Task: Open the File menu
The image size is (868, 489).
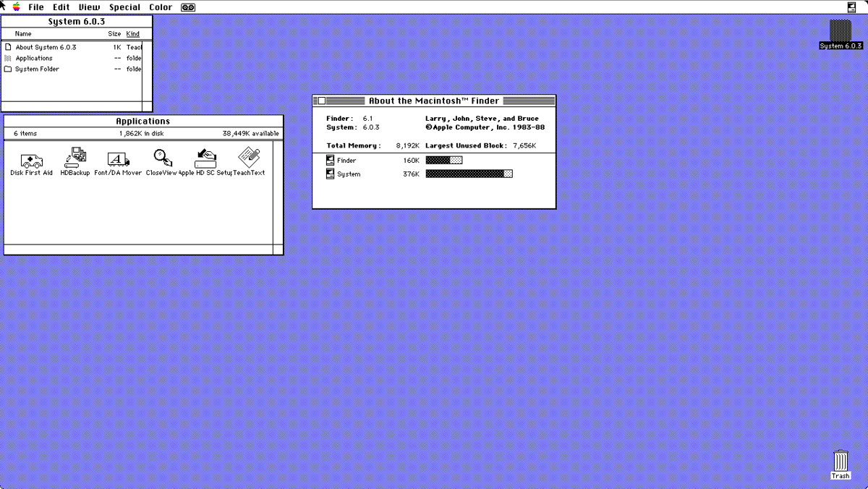Action: (x=35, y=7)
